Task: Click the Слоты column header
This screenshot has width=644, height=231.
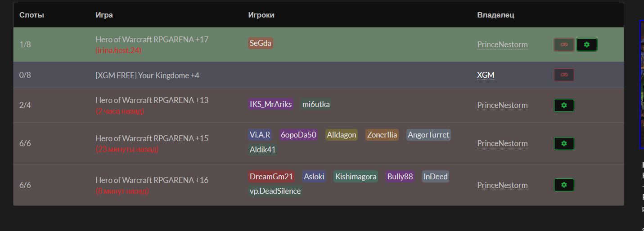Action: click(x=32, y=15)
